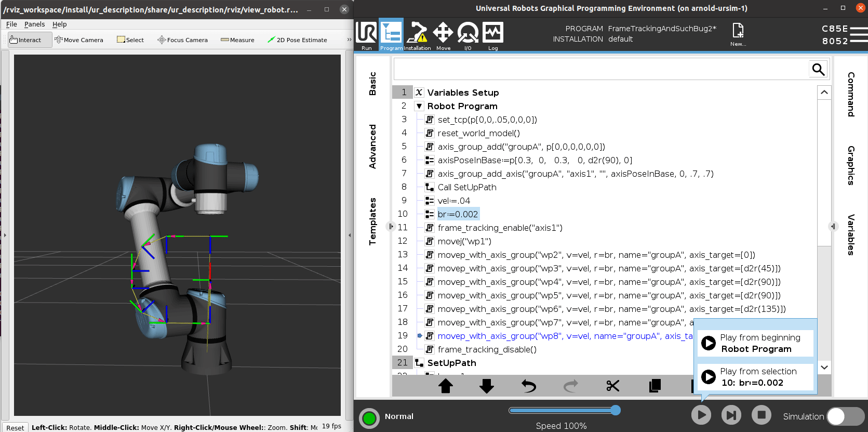868x432 pixels.
Task: Open the Run tab icon
Action: (366, 35)
